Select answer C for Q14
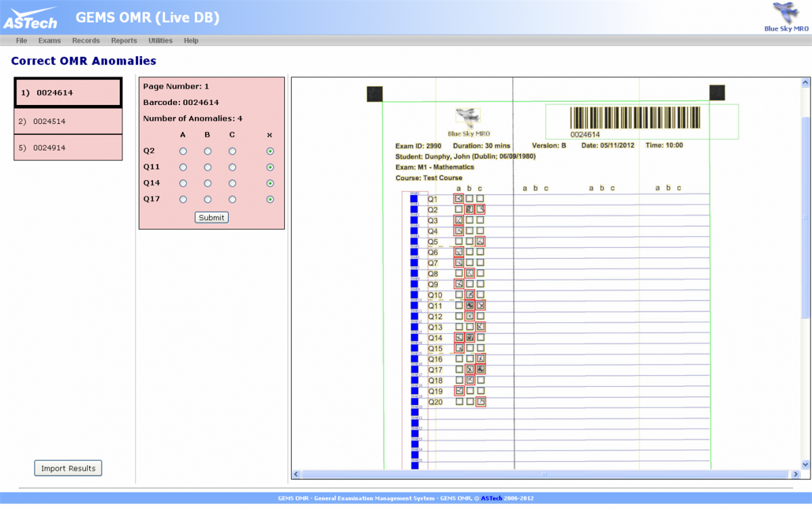The width and height of the screenshot is (812, 510). tap(232, 184)
